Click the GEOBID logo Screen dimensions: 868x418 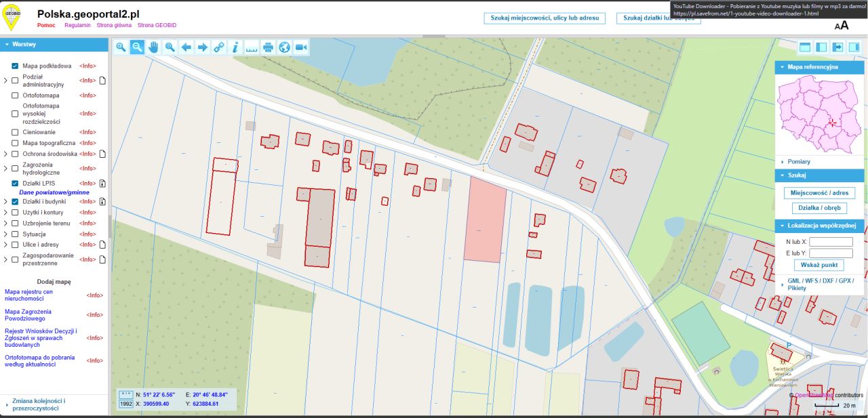12,16
